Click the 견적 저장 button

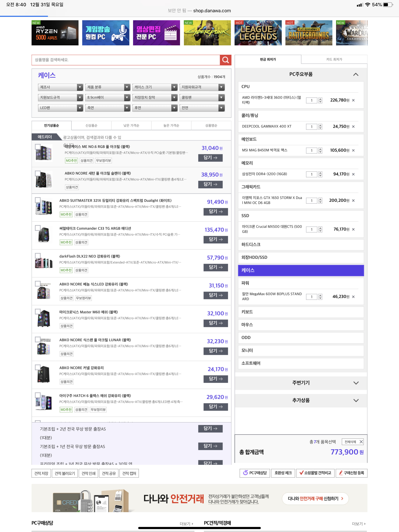(x=41, y=473)
